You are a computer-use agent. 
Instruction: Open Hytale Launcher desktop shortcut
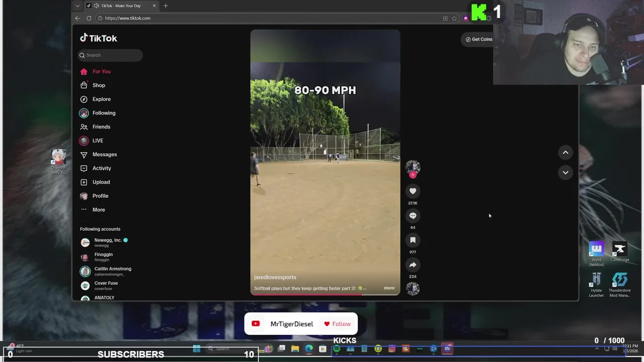[596, 285]
